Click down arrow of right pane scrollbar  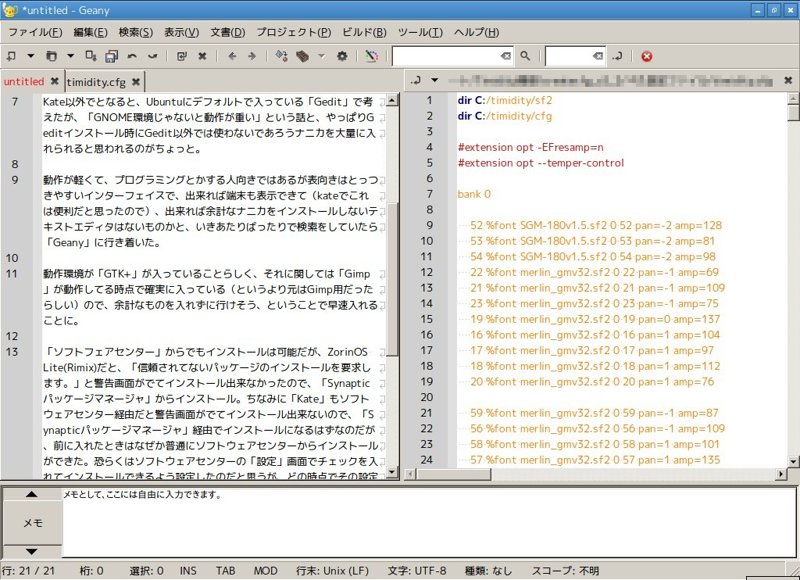click(x=793, y=461)
